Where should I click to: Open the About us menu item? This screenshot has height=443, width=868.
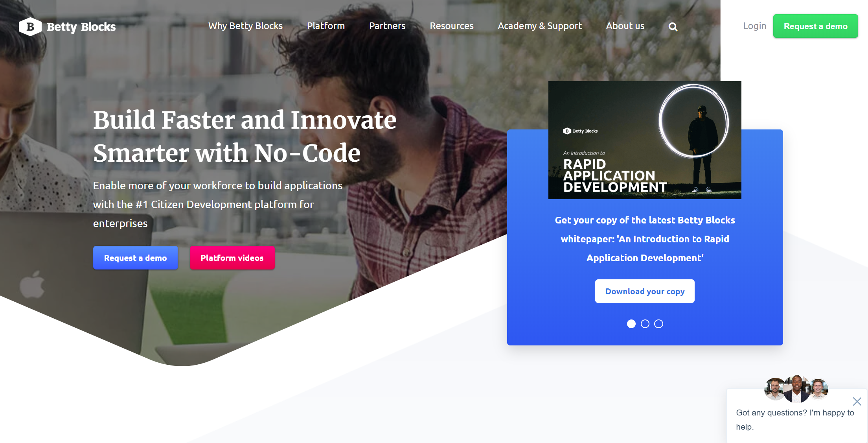pos(625,26)
